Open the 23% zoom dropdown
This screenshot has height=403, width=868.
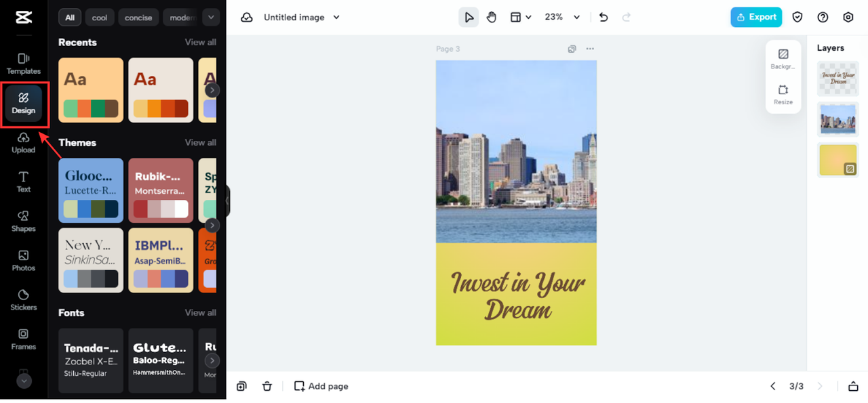tap(563, 17)
